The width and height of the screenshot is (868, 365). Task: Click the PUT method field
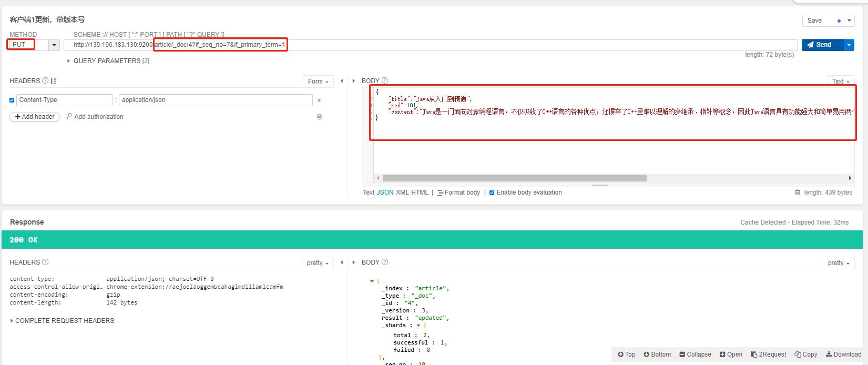point(29,45)
